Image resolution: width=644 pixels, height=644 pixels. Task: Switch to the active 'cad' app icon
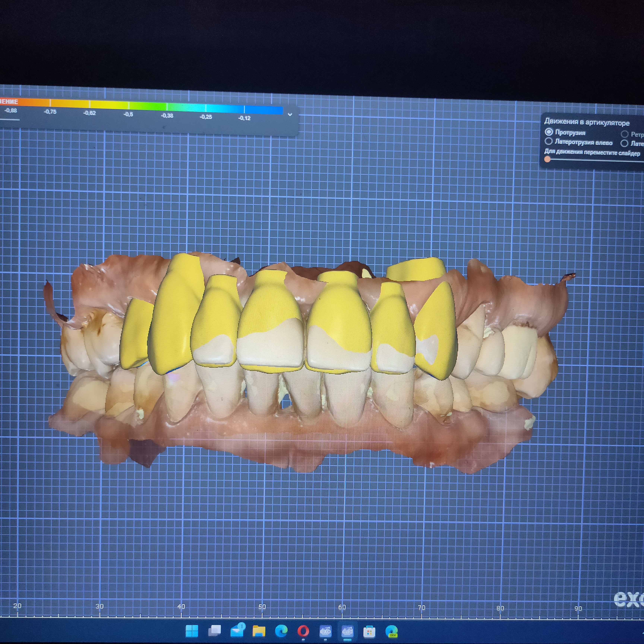point(347,631)
